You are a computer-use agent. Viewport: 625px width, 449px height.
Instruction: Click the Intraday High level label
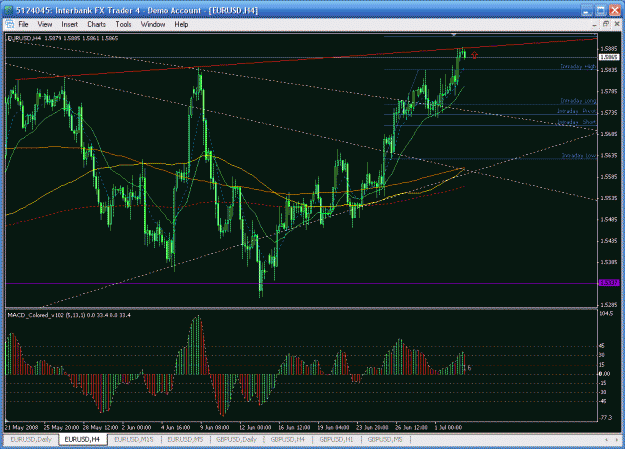click(x=578, y=66)
